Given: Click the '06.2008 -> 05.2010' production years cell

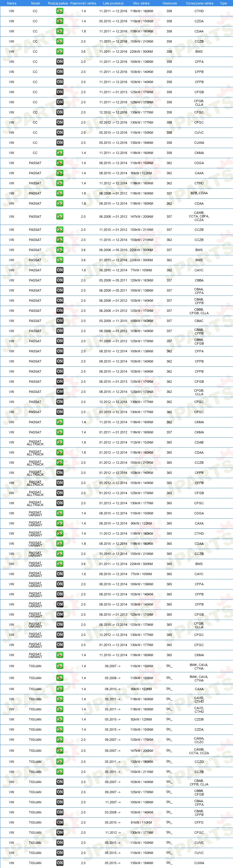Looking at the screenshot, I should tap(113, 250).
